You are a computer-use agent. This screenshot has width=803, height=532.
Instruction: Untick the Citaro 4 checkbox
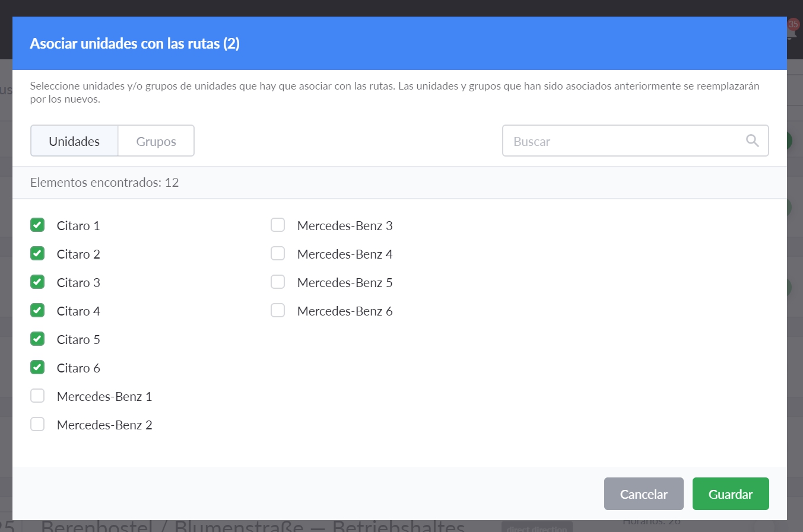(37, 311)
